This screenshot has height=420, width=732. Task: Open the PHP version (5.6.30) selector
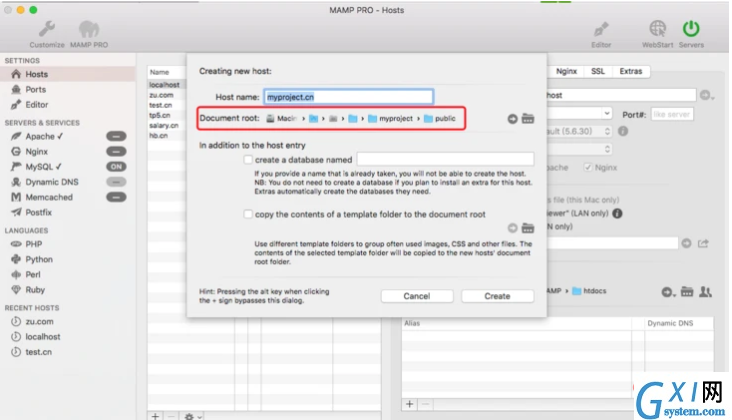(x=579, y=132)
